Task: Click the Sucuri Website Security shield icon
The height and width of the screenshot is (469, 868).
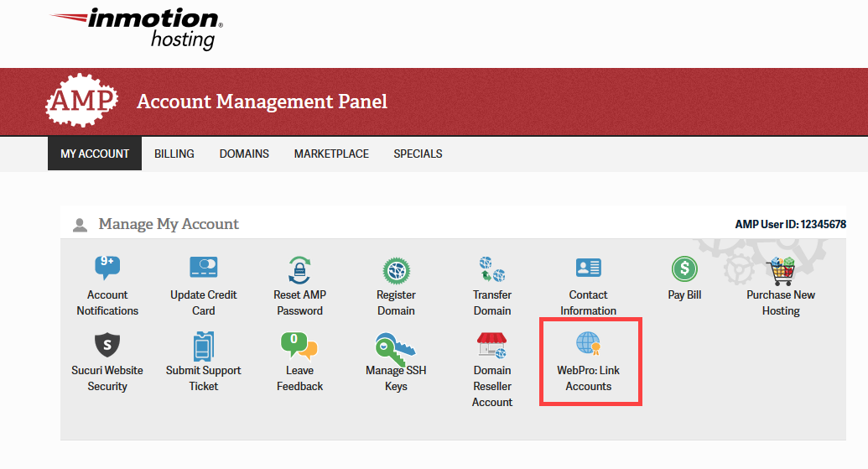Action: click(x=107, y=345)
